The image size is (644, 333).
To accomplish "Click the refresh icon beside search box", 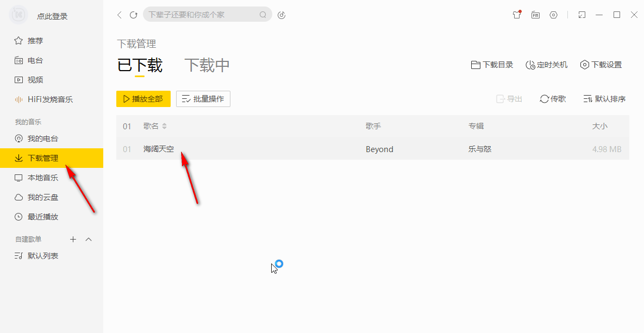I will click(134, 15).
